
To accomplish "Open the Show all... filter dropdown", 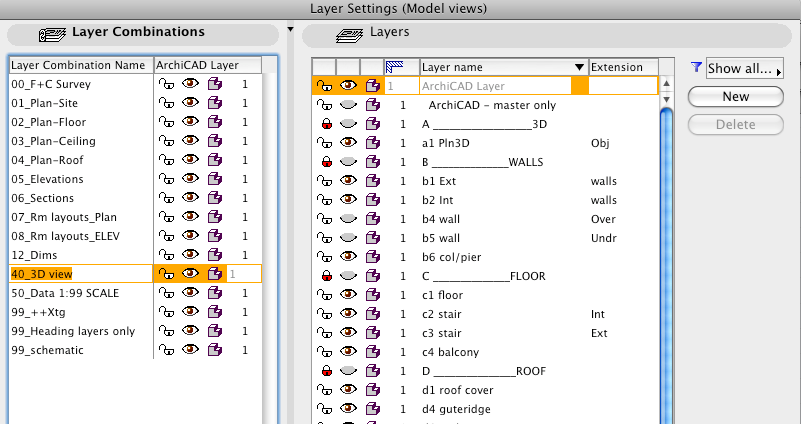I will [x=744, y=68].
